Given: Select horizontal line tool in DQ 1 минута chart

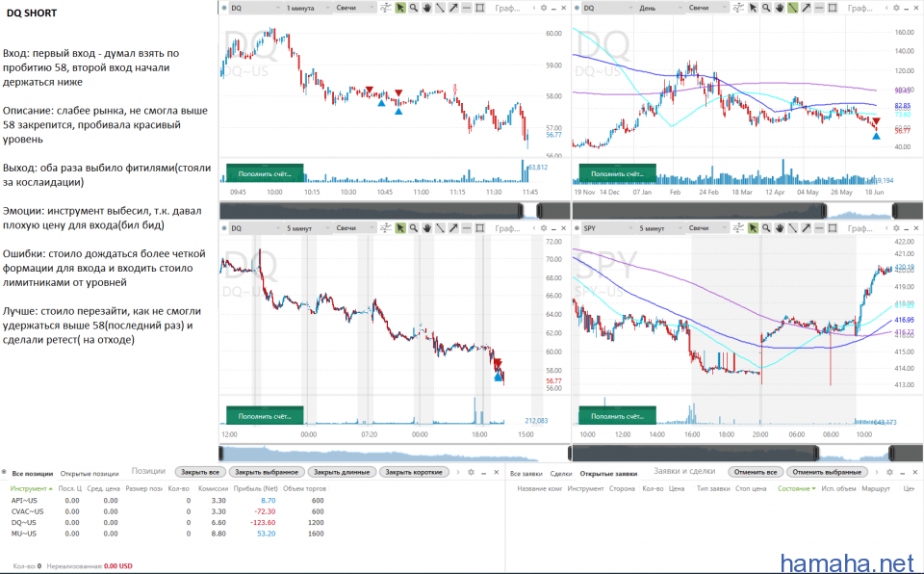Looking at the screenshot, I should pyautogui.click(x=466, y=8).
